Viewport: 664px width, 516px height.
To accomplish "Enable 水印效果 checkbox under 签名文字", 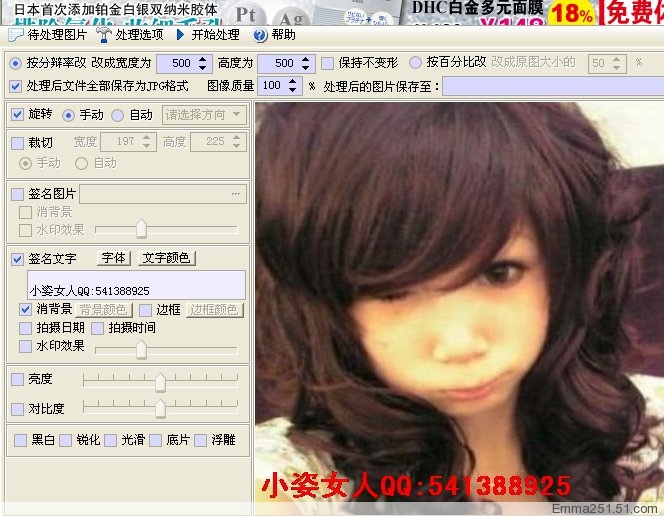I will (25, 346).
